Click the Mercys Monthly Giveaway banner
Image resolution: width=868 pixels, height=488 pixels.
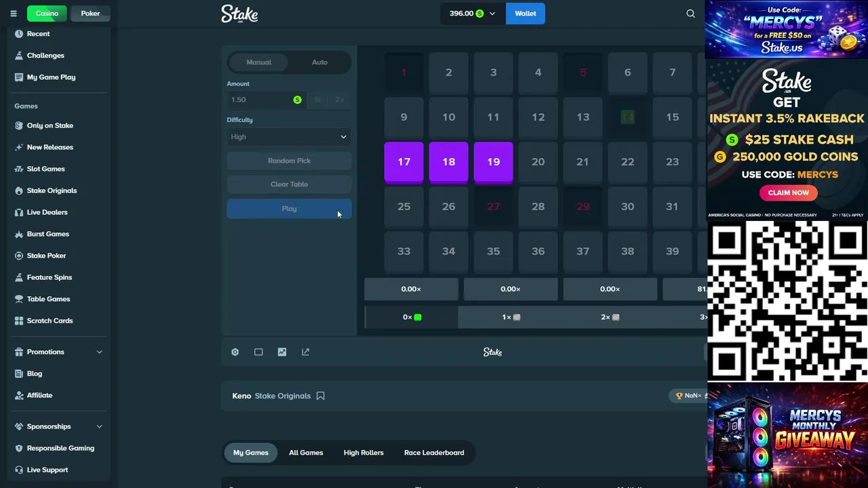point(787,435)
